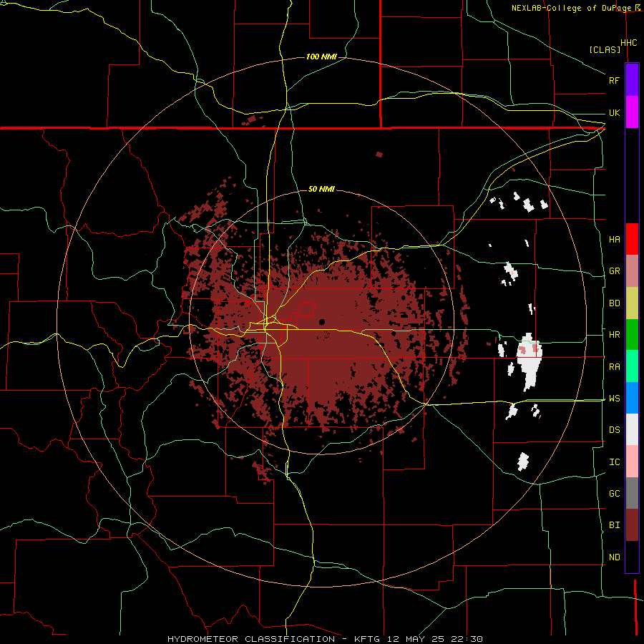Click the largest white dry snow echo
Screen dimensions: 644x644
(529, 361)
